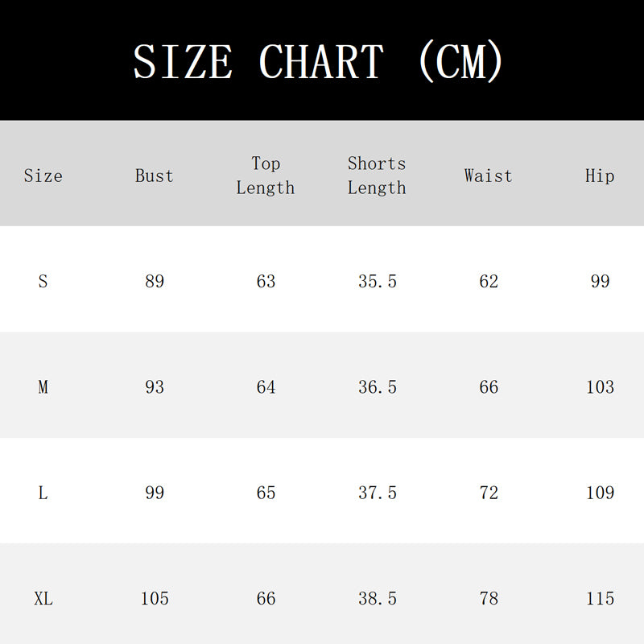Select the Hip column header
This screenshot has width=644, height=644.
pos(600,175)
